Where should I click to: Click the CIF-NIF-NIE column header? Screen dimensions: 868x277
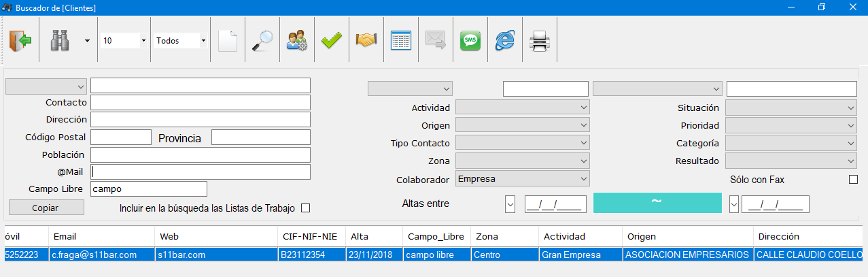click(311, 236)
